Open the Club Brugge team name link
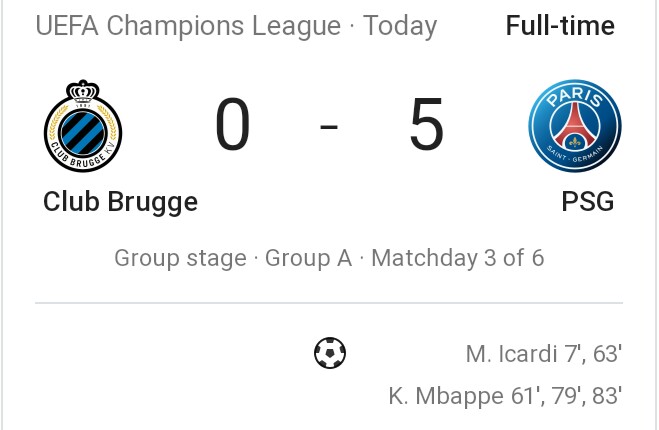Viewport: 659px width, 430px height. 120,202
